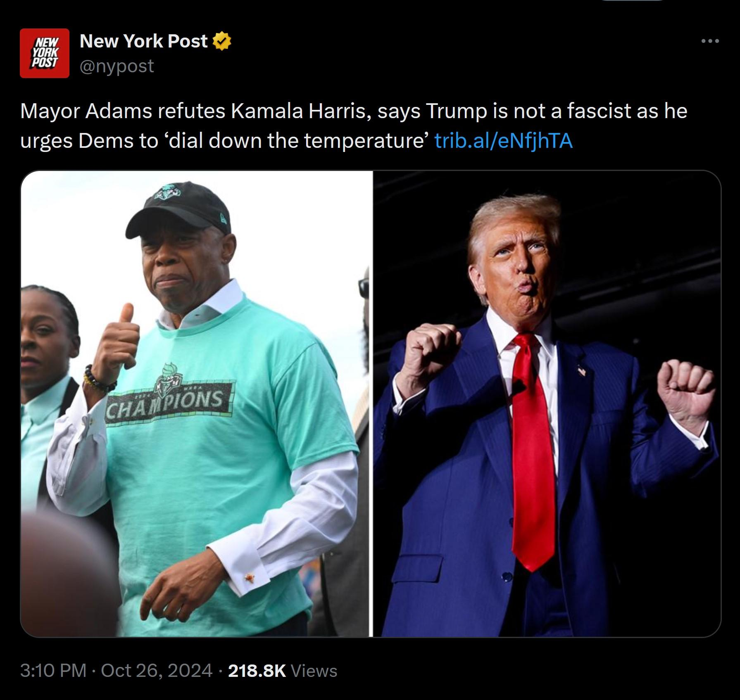The height and width of the screenshot is (700, 740).
Task: Click the gold verified badge
Action: [222, 41]
